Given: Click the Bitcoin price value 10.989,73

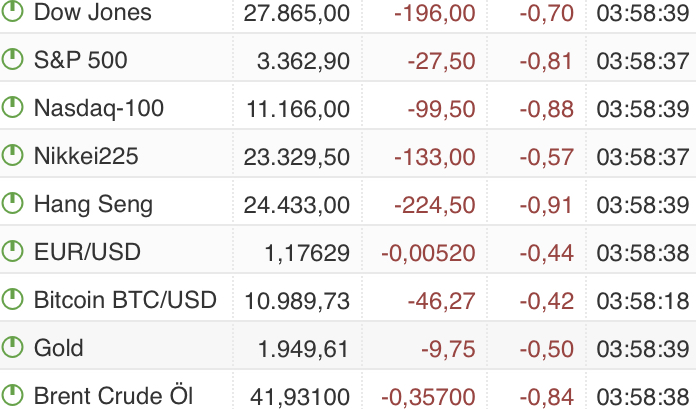Looking at the screenshot, I should [x=297, y=300].
